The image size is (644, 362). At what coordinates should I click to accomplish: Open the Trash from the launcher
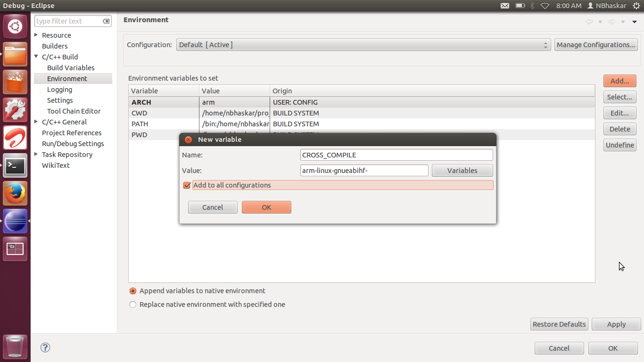15,346
